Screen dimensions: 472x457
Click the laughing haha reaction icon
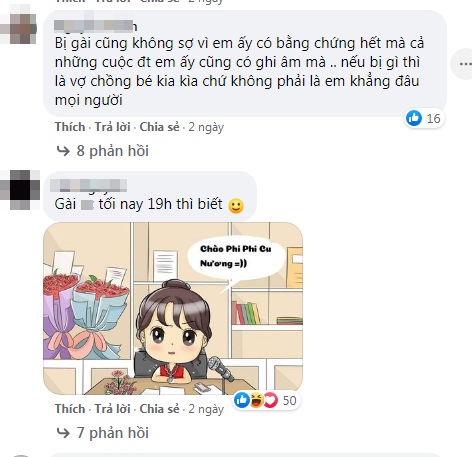pyautogui.click(x=256, y=400)
